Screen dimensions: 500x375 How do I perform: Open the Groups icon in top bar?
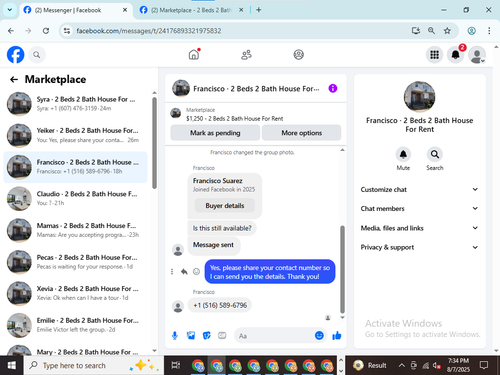(x=298, y=55)
